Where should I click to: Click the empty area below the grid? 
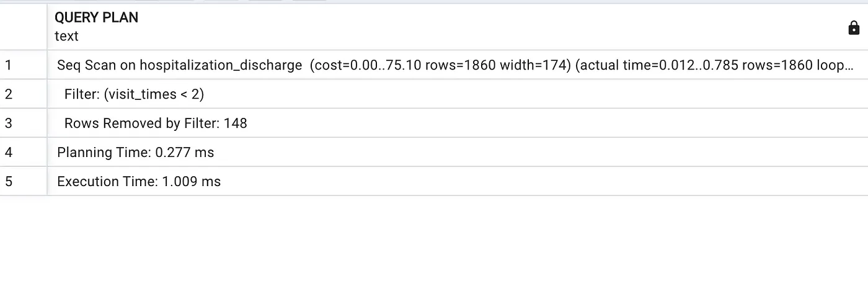coord(434,248)
